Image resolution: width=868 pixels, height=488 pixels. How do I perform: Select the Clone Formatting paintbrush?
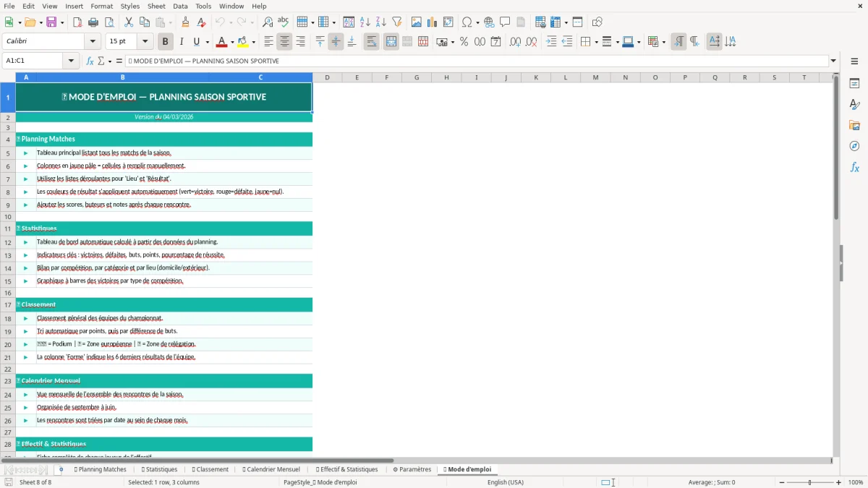(186, 22)
